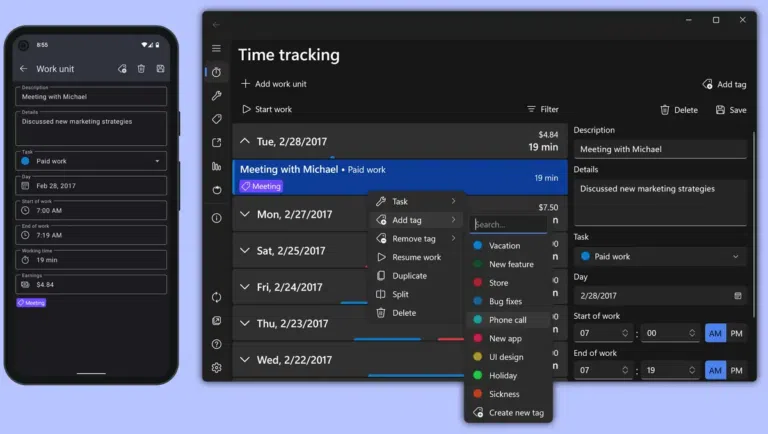This screenshot has width=768, height=434.
Task: Click the Add work unit button
Action: (x=274, y=84)
